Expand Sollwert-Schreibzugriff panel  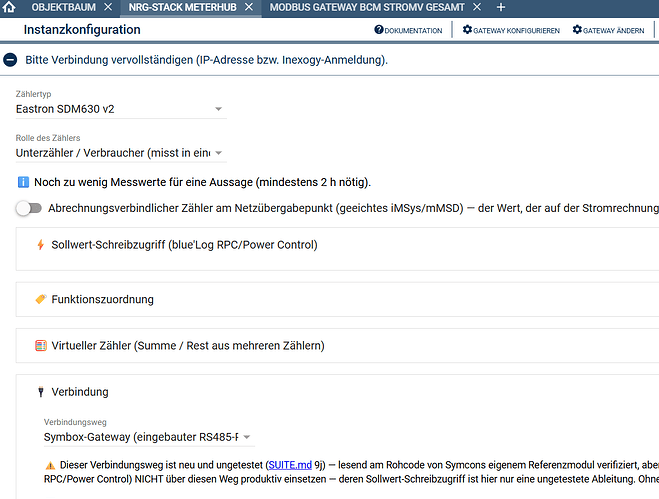coord(337,249)
